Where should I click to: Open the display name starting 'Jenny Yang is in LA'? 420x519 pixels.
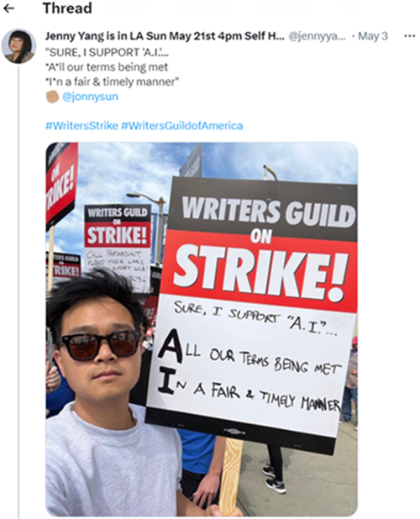[165, 36]
